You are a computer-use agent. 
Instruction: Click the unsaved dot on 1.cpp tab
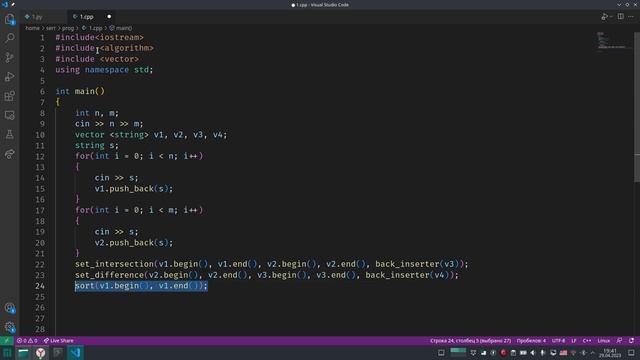coord(109,17)
